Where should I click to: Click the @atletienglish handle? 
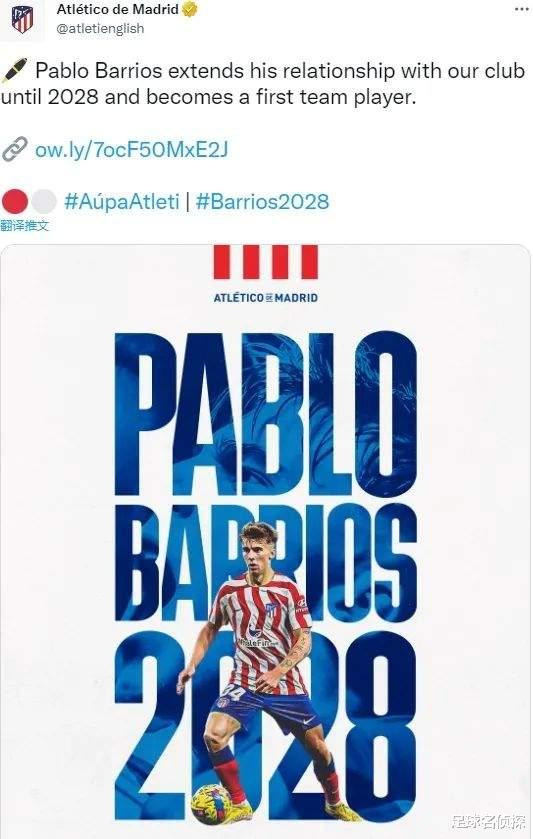(100, 28)
